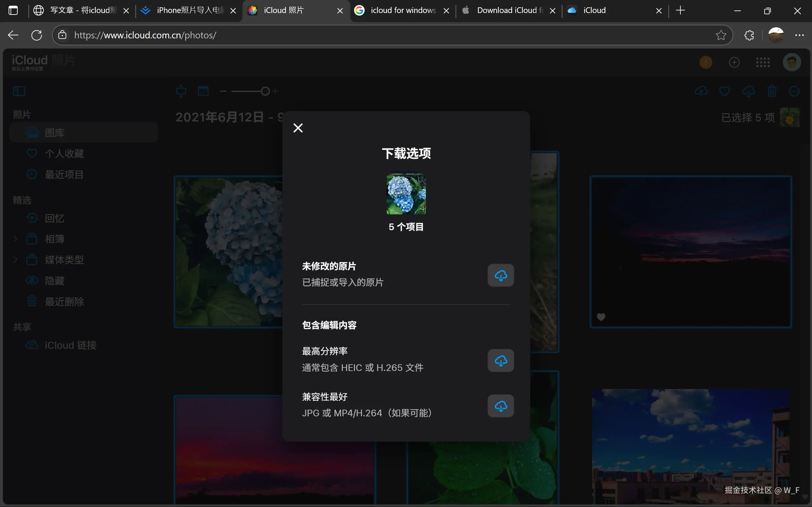Click the hydrangea thumbnail in the dialog
The height and width of the screenshot is (507, 812).
point(406,194)
